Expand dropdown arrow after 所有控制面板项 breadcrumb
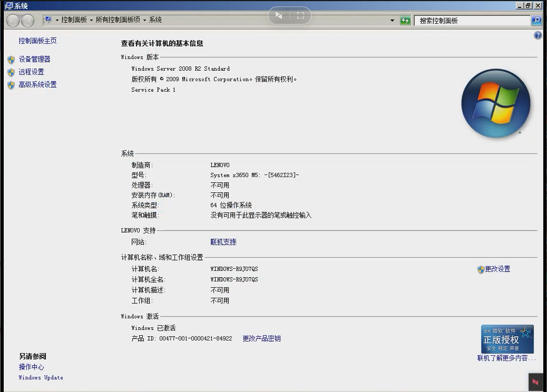The image size is (547, 392). [x=144, y=20]
